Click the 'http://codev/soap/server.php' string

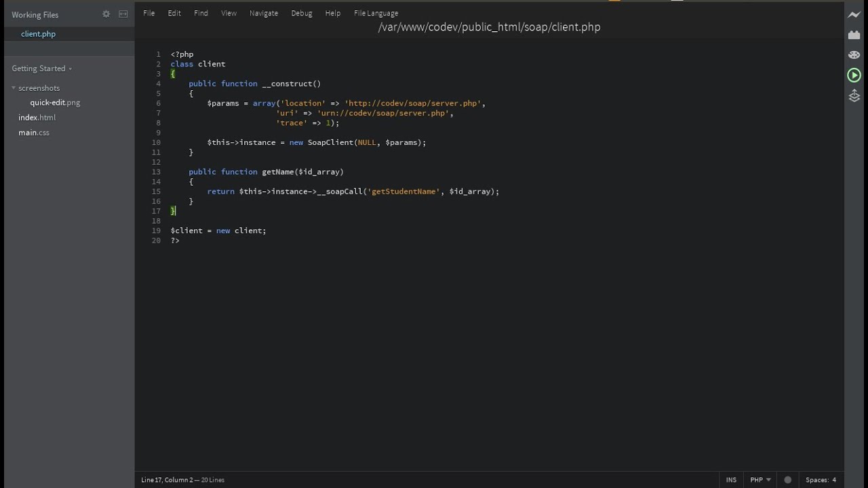click(413, 104)
